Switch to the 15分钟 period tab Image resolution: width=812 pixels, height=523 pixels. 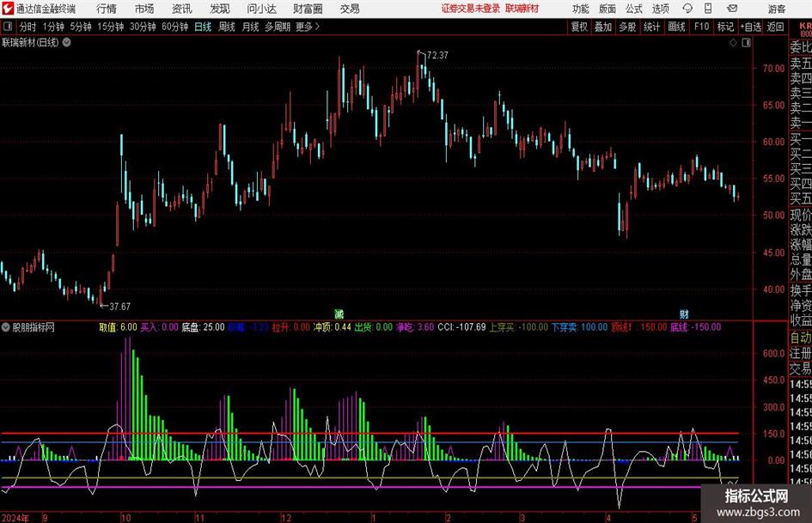[110, 27]
